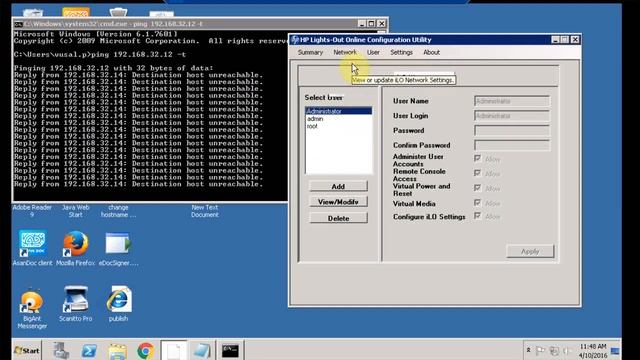This screenshot has height=360, width=640.
Task: Click the View/Modify button
Action: (338, 202)
